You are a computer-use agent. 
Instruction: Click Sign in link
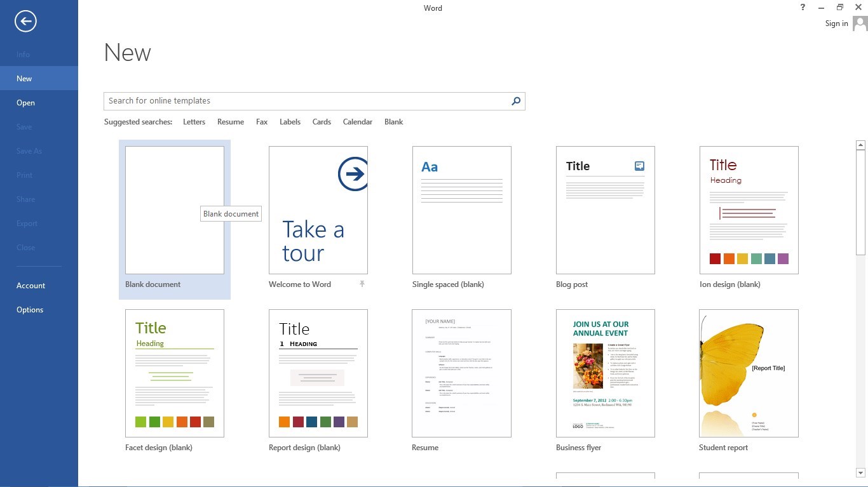pos(836,23)
